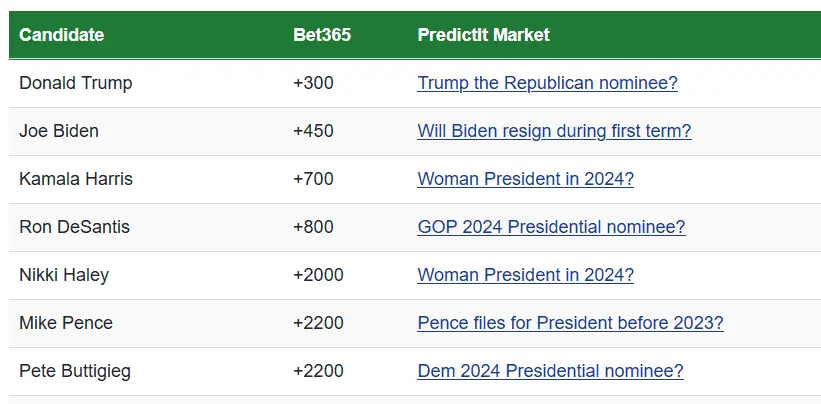The image size is (821, 404).
Task: Click the Candidate column header
Action: coord(61,35)
